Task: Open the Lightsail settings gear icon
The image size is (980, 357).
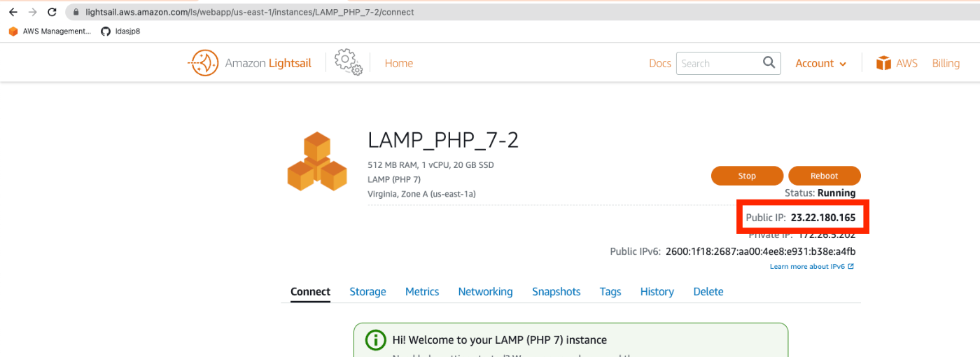Action: 348,62
